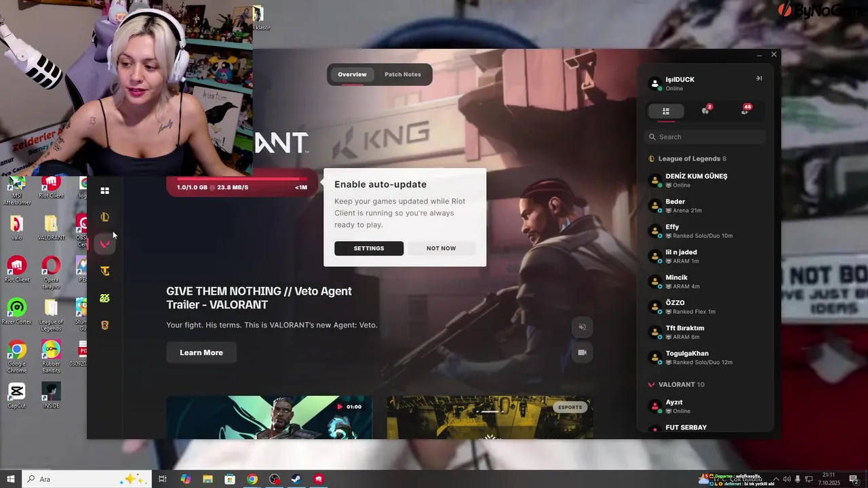Select INSIDE desktop icon
The width and height of the screenshot is (868, 488).
(51, 396)
